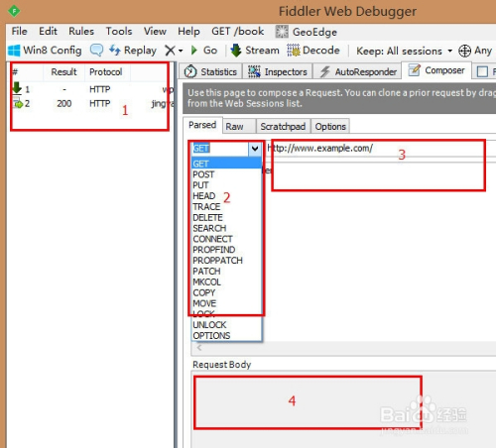Select session 2 with result 200
Screen dimensions: 496x448
coord(92,104)
